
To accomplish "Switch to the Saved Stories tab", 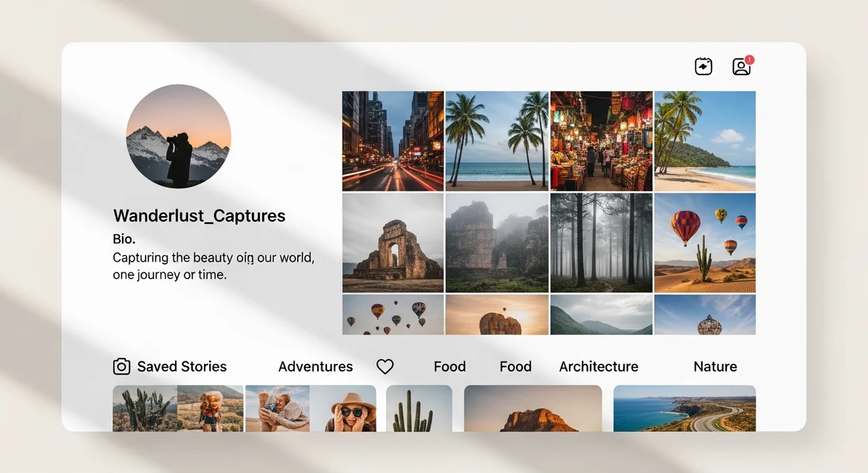I will [x=182, y=367].
